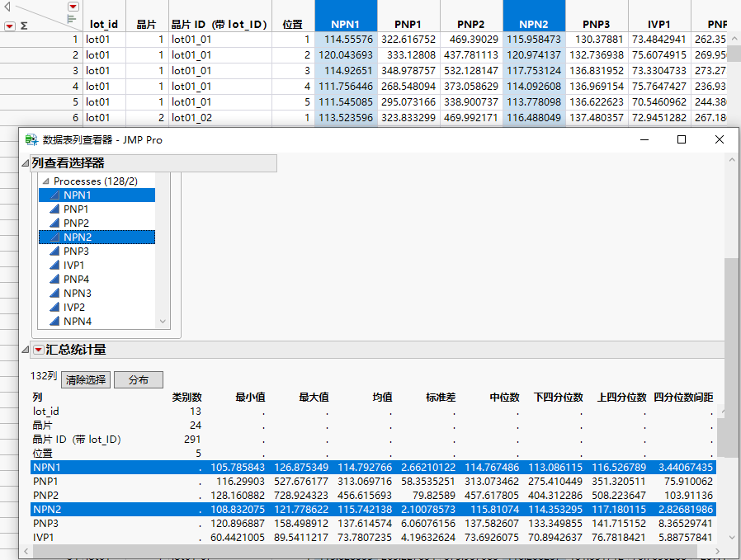Open the columns red triangle menu
The image size is (741, 560).
tap(73, 7)
